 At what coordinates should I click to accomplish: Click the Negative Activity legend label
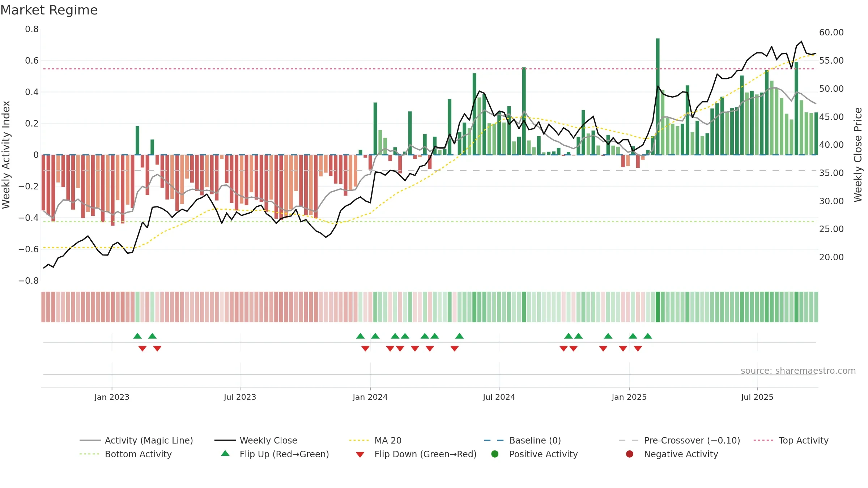coord(681,454)
